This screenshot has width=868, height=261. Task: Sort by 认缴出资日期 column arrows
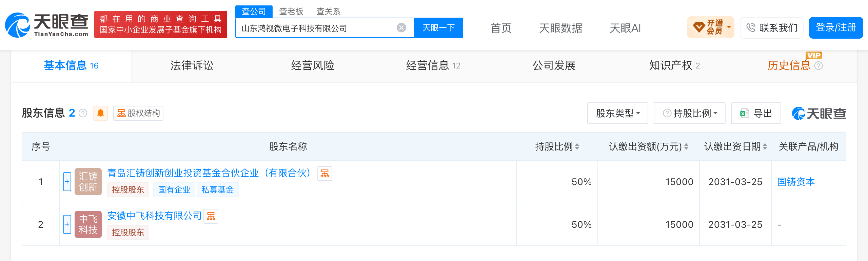click(x=765, y=147)
